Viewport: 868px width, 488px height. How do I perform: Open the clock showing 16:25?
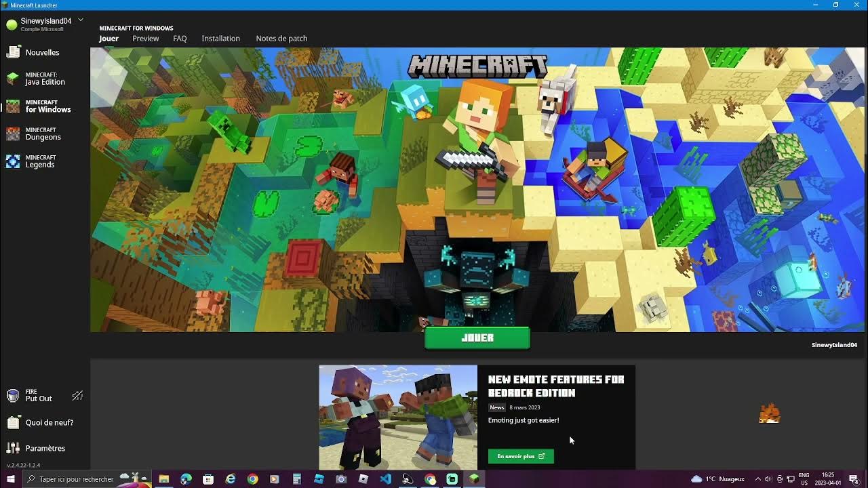coord(827,479)
